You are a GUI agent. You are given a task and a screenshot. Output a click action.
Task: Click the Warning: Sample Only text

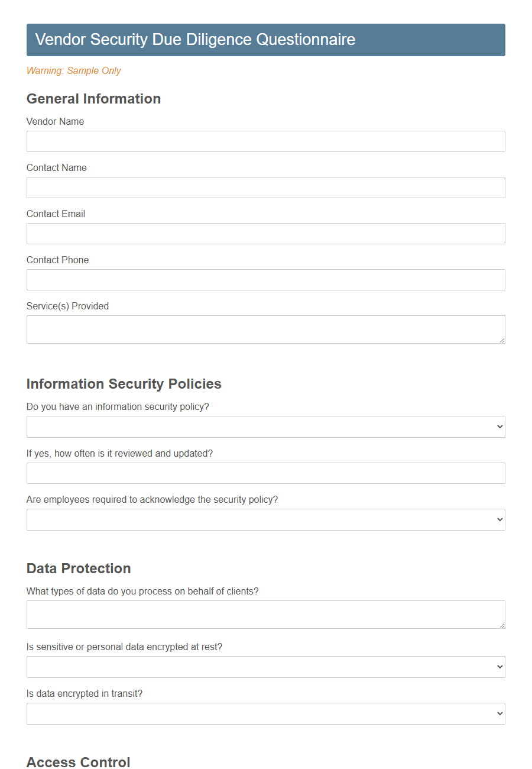pyautogui.click(x=73, y=70)
